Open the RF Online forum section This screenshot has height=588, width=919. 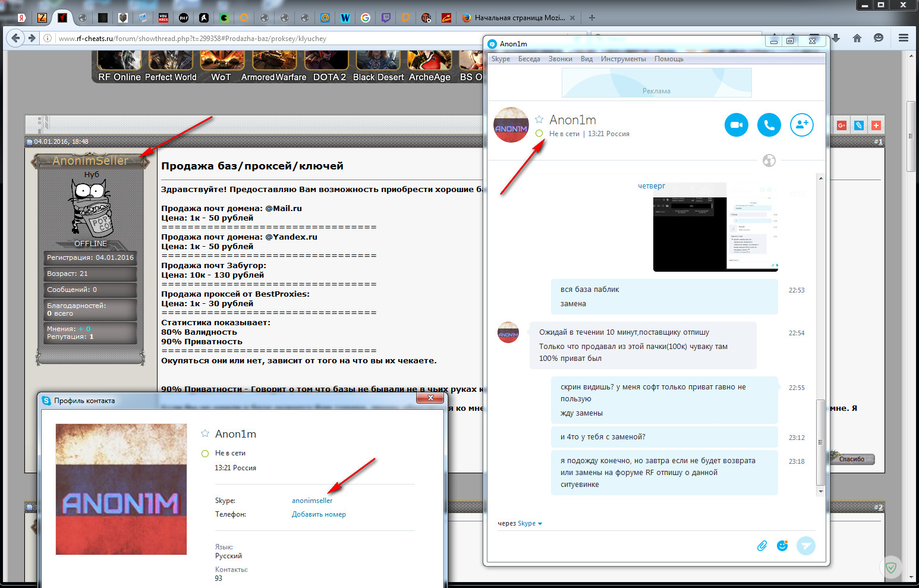[119, 67]
